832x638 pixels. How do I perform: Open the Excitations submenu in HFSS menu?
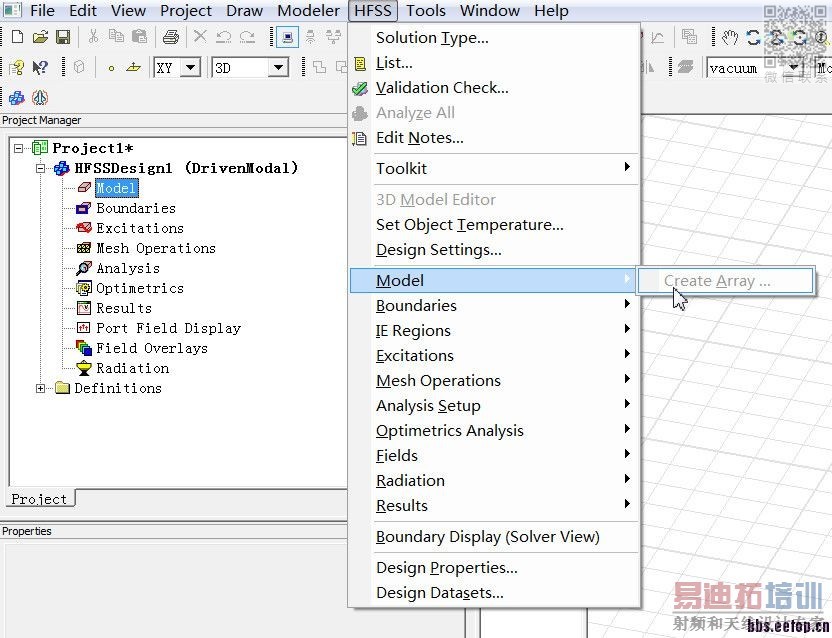[494, 356]
